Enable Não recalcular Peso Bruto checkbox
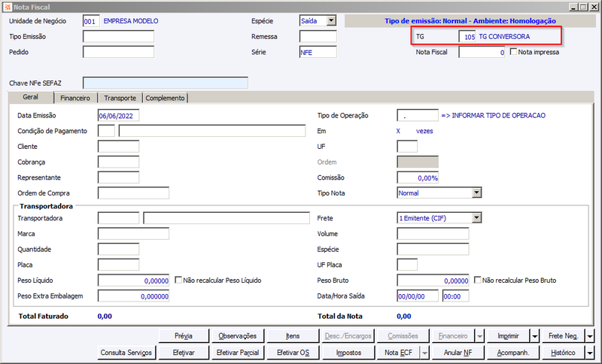 [478, 280]
